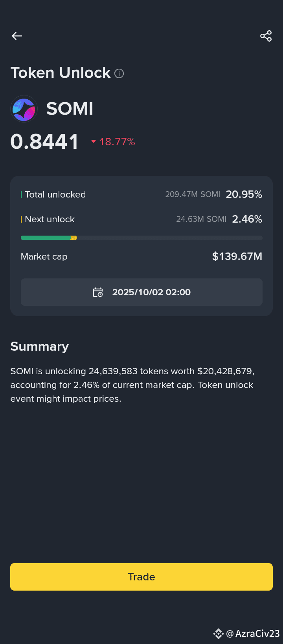Click the token unlock progress bar
283x644 pixels.
pyautogui.click(x=141, y=238)
